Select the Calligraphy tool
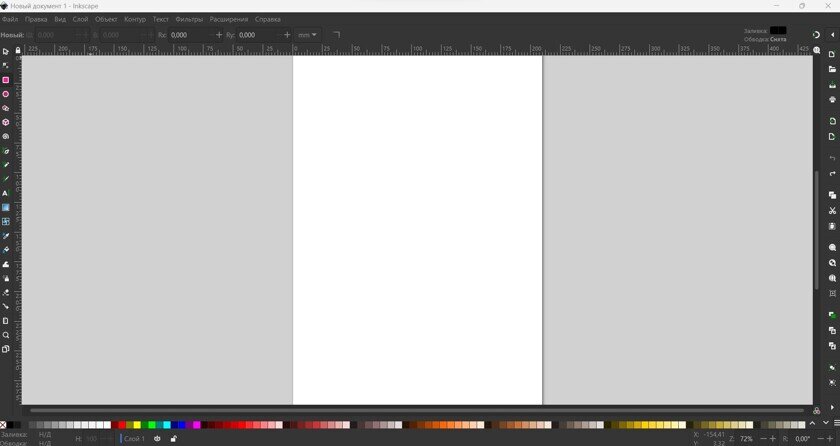The width and height of the screenshot is (840, 446). 5,179
